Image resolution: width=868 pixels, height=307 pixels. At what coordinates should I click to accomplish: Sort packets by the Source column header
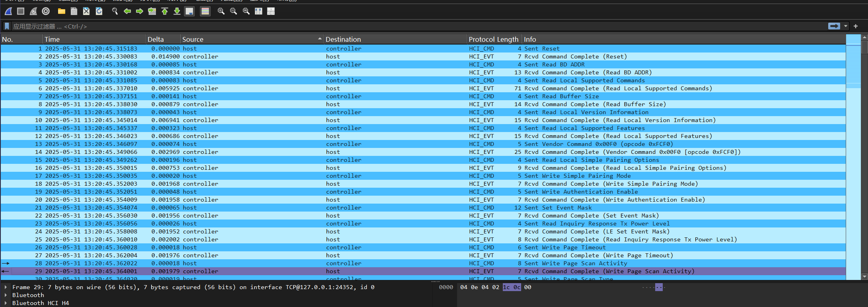pyautogui.click(x=193, y=39)
